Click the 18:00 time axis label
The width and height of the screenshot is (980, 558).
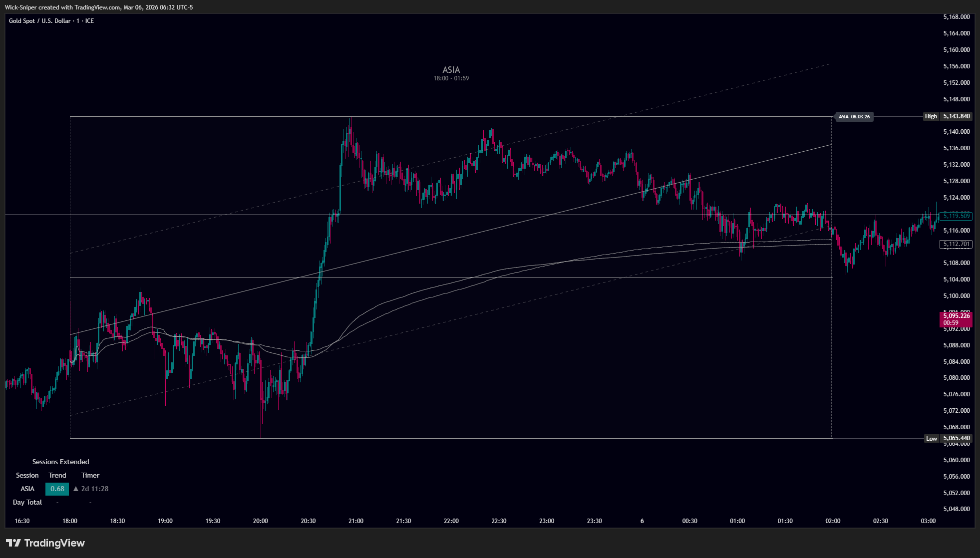tap(69, 521)
